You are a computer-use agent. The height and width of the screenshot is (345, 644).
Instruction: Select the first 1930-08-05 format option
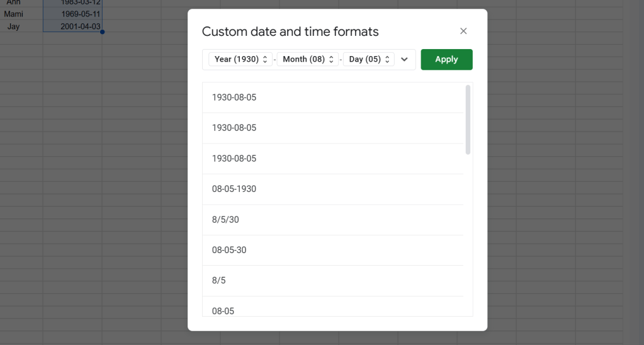332,98
